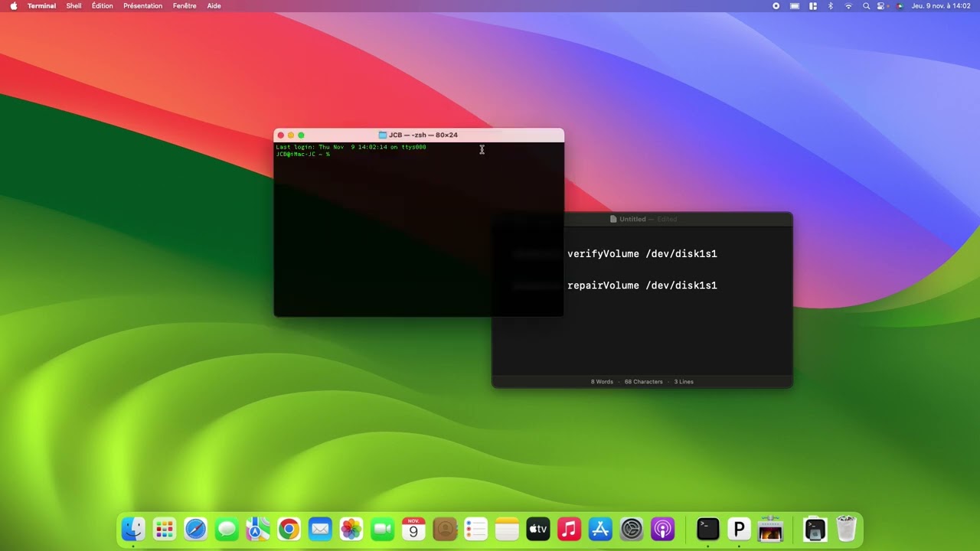Click the Siri icon in menu bar
980x551 pixels.
[900, 6]
